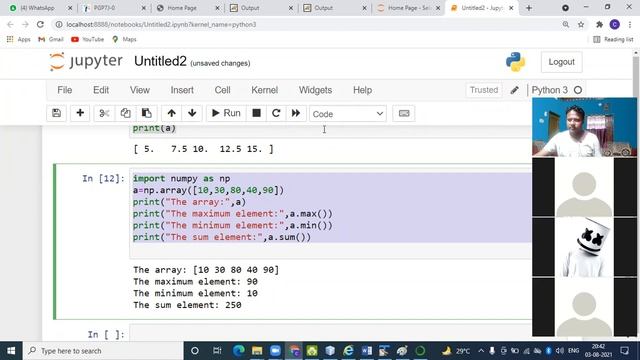The image size is (640, 360).
Task: Open the notification center icon
Action: 624,351
